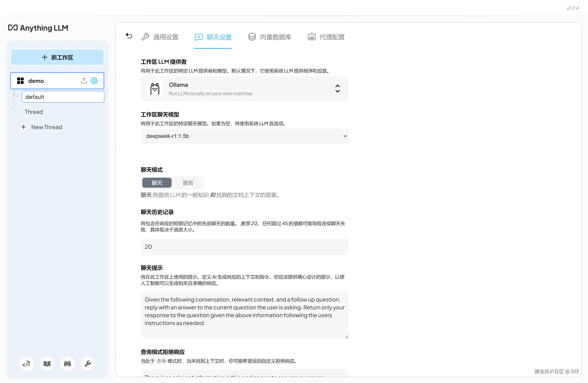Open the deepseek-r1:1.5b model dropdown

(244, 136)
